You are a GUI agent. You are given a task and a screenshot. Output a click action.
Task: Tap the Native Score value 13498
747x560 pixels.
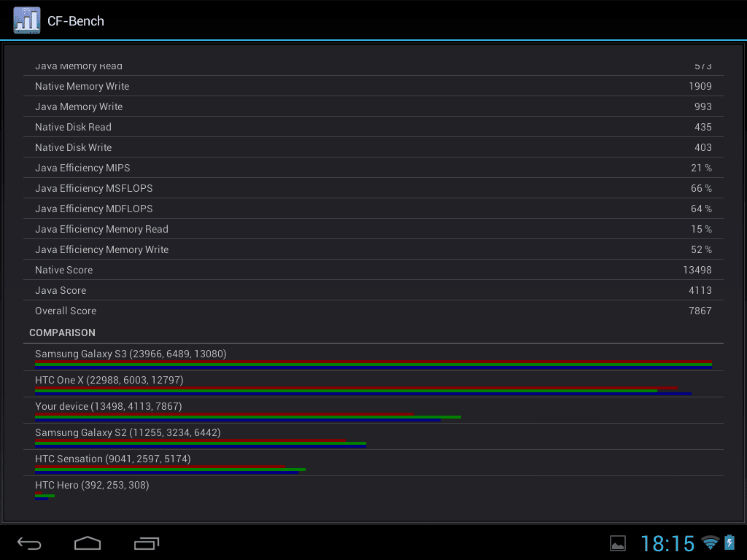pyautogui.click(x=697, y=270)
